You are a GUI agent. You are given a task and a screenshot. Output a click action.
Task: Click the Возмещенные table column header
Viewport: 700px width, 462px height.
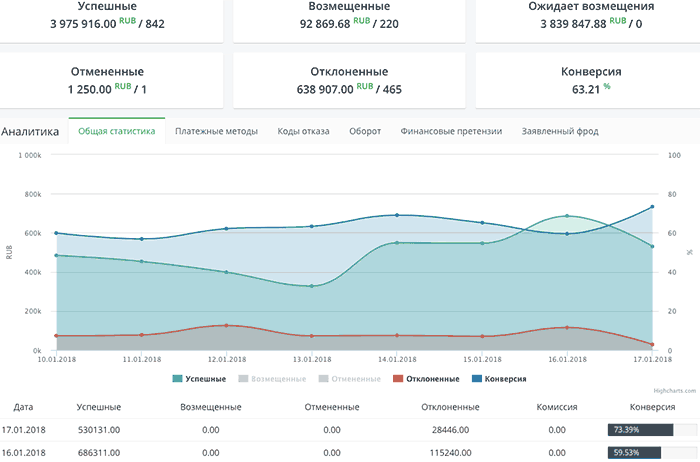[x=211, y=407]
